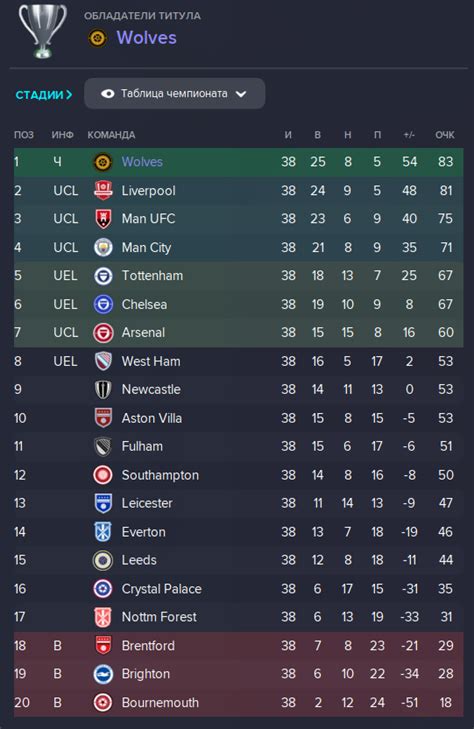Sort table by ОЧК column header
Screen dimensions: 474x729
click(x=445, y=135)
